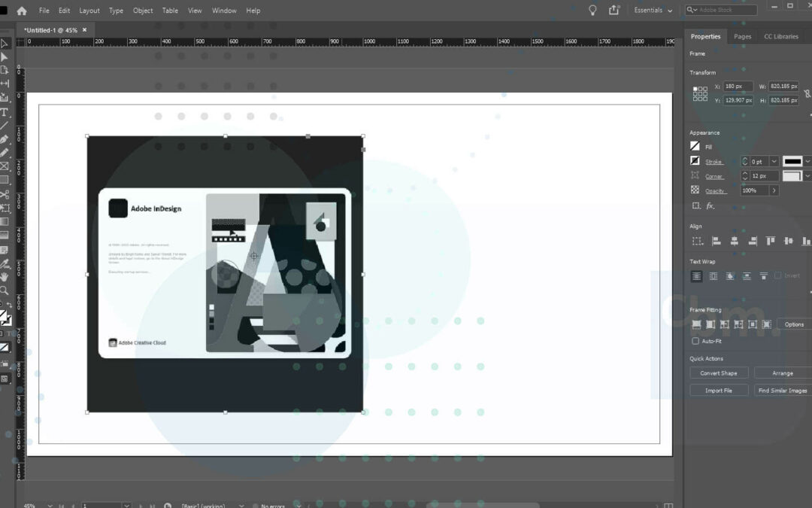This screenshot has height=508, width=812.
Task: Select Jump To Next Column wrap
Action: pyautogui.click(x=763, y=276)
